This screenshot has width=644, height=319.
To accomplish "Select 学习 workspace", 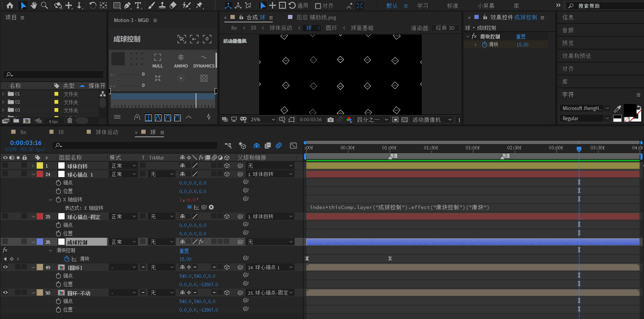I will (x=422, y=6).
